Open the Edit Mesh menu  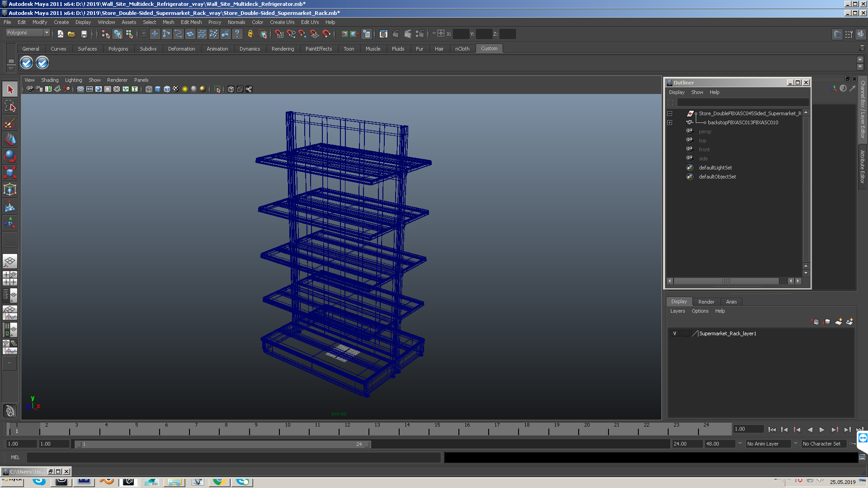point(191,22)
